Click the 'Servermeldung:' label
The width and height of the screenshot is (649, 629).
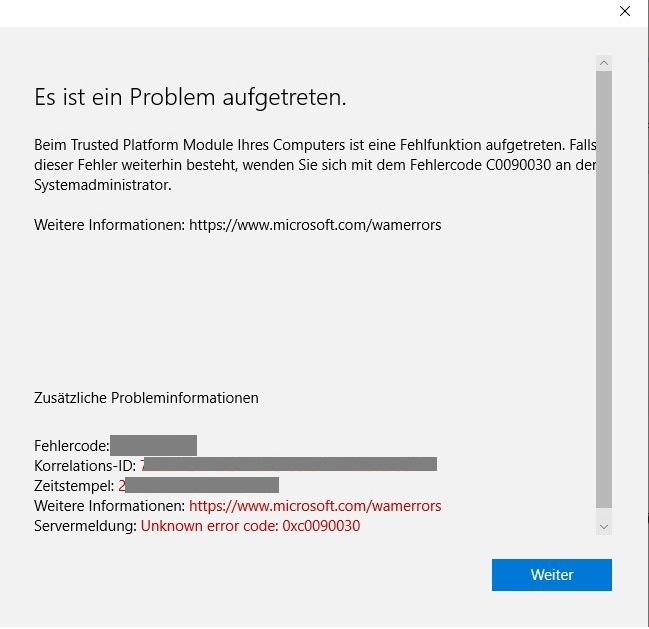coord(85,526)
